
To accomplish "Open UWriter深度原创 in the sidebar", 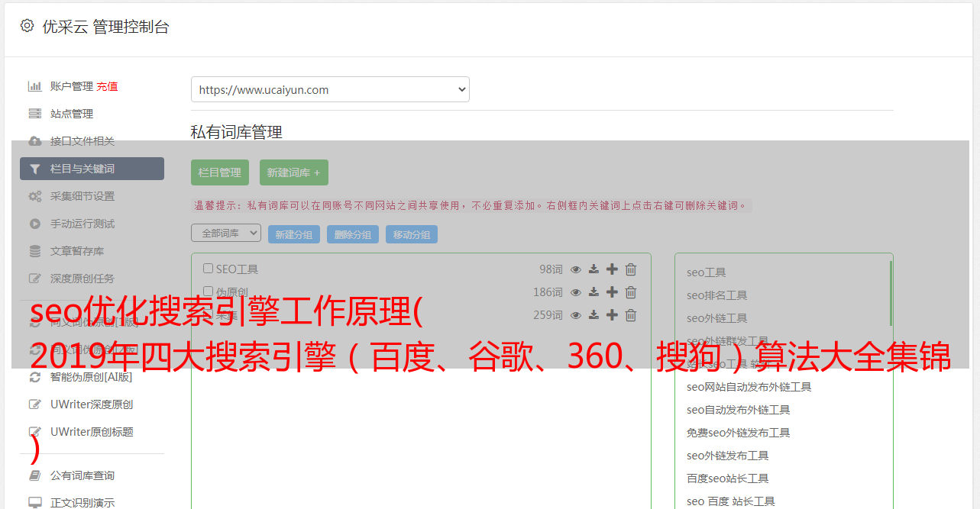I will [92, 404].
